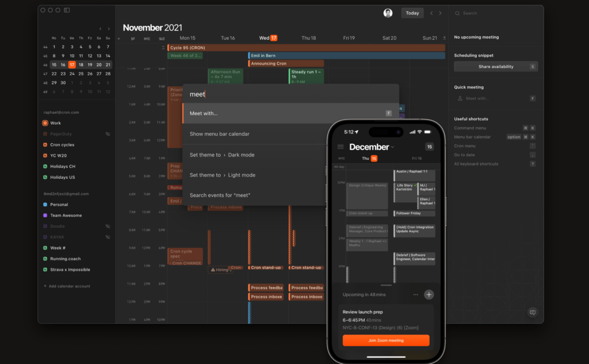Open All keyboard shortcuts entry
This screenshot has height=364, width=589.
[495, 164]
